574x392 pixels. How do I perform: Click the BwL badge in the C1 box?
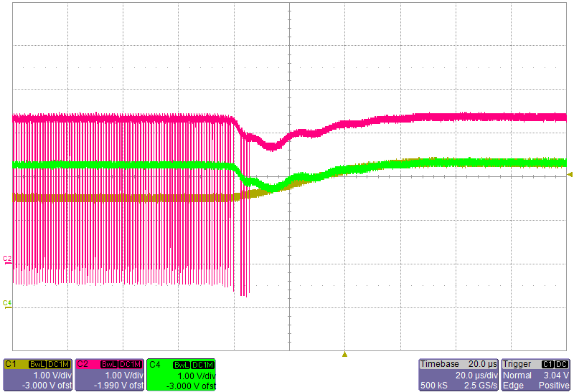[37, 364]
